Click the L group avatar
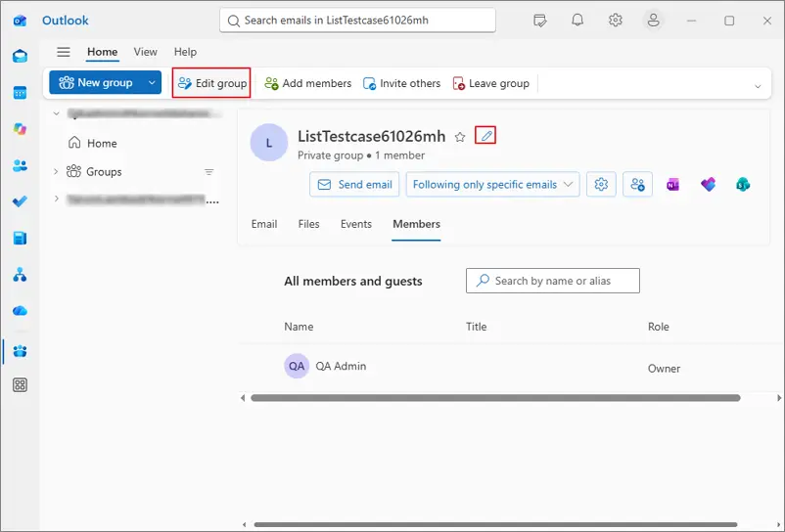The width and height of the screenshot is (785, 532). (269, 143)
